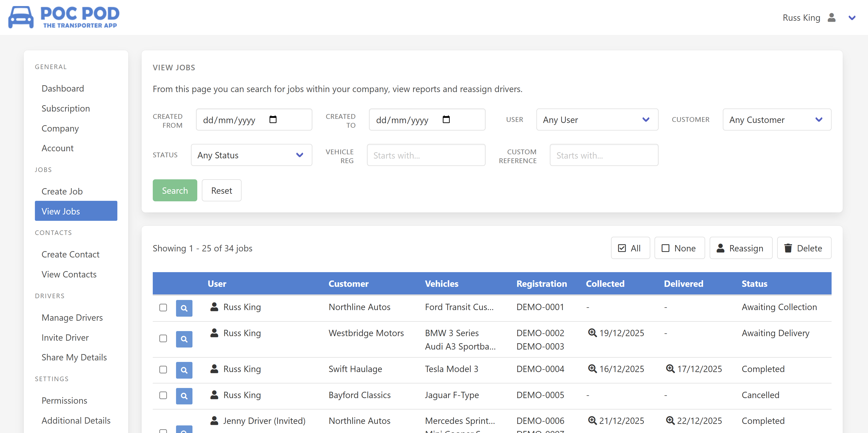This screenshot has height=433, width=868.
Task: Click user profile icon beside Russ King
Action: (x=831, y=17)
